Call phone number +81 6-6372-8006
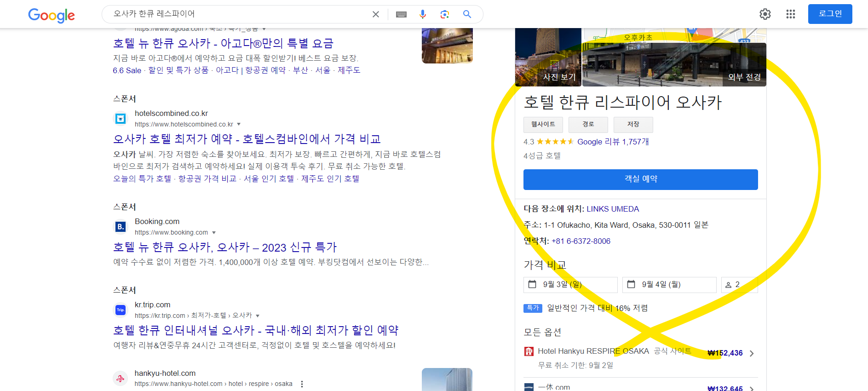Viewport: 868px width, 391px height. [581, 241]
